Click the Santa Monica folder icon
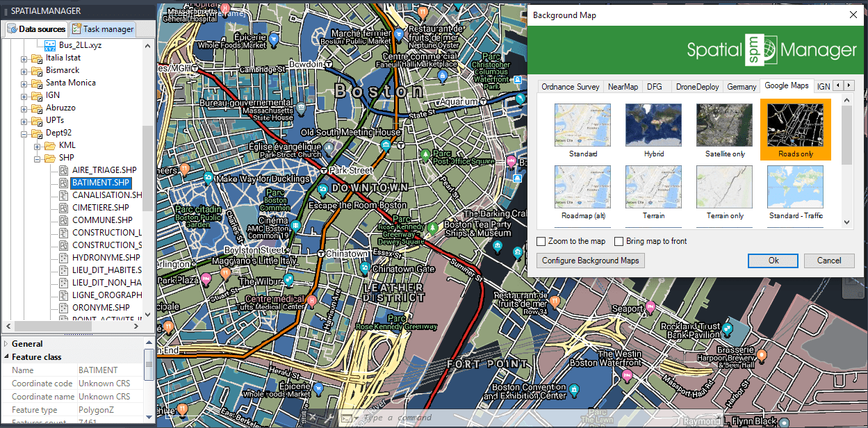 (x=37, y=83)
